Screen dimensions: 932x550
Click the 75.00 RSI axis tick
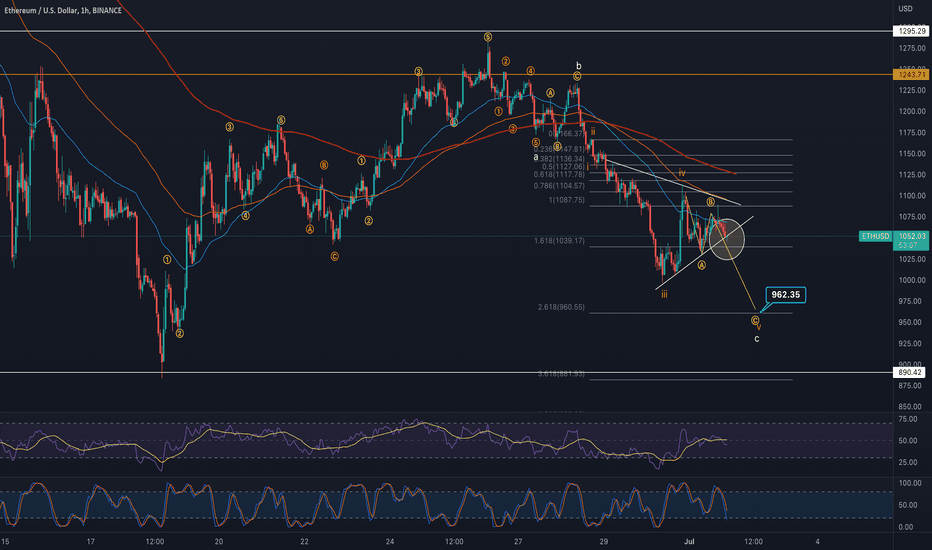coord(908,419)
